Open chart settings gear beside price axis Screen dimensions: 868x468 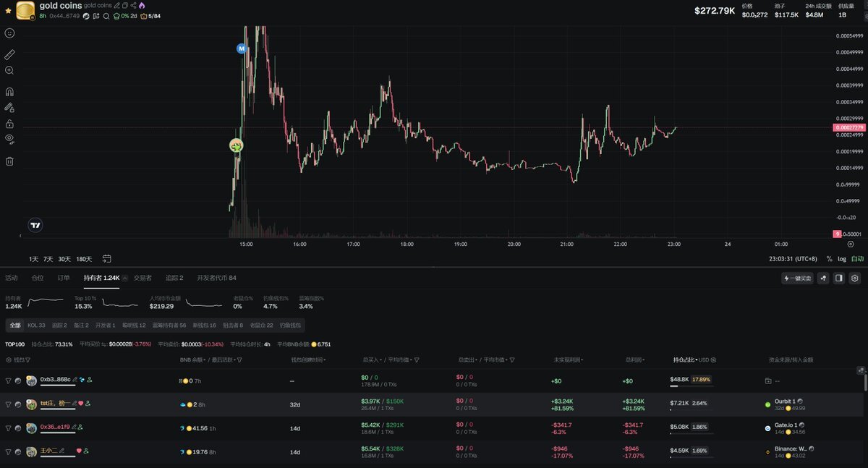[850, 244]
